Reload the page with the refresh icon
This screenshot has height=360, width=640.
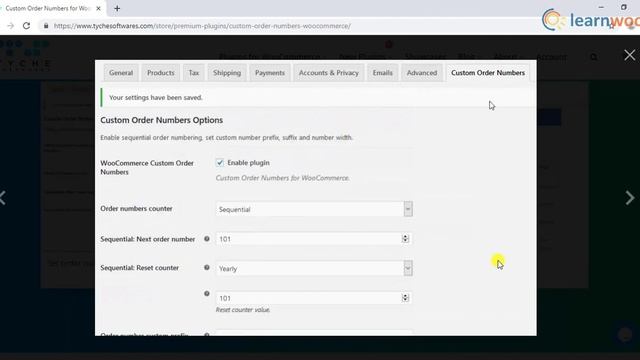pos(27,26)
